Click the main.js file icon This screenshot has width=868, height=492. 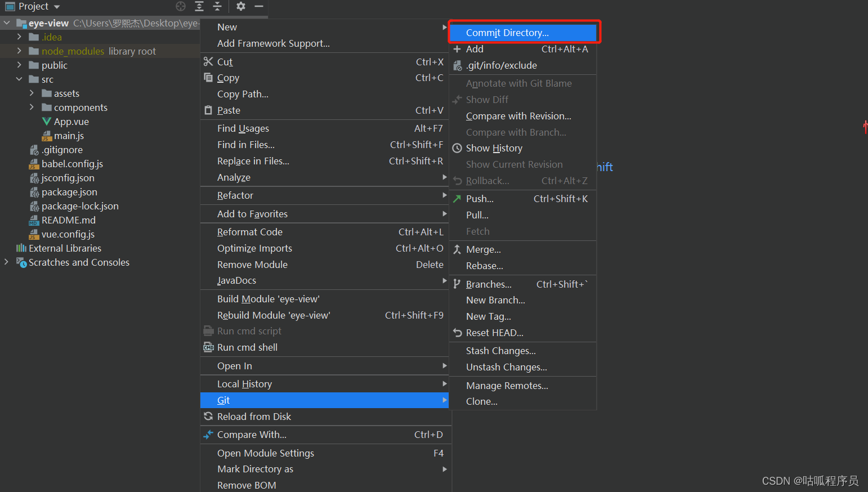coord(47,136)
